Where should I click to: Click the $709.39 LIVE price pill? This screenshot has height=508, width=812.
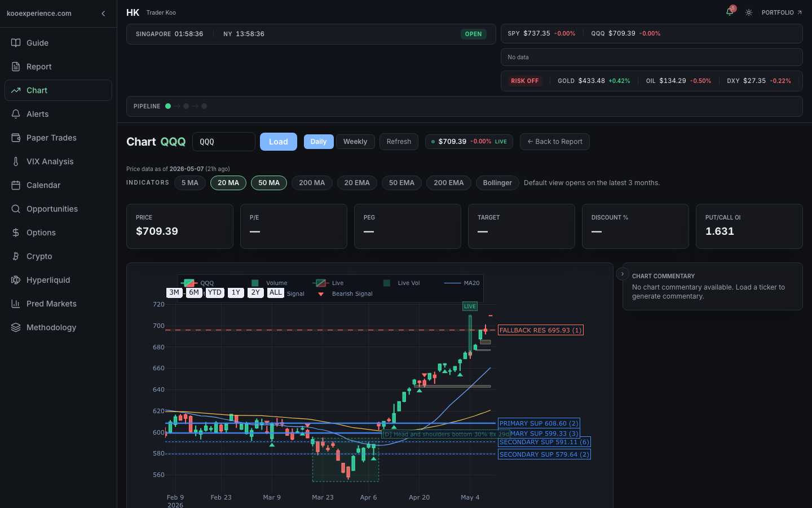click(x=469, y=142)
